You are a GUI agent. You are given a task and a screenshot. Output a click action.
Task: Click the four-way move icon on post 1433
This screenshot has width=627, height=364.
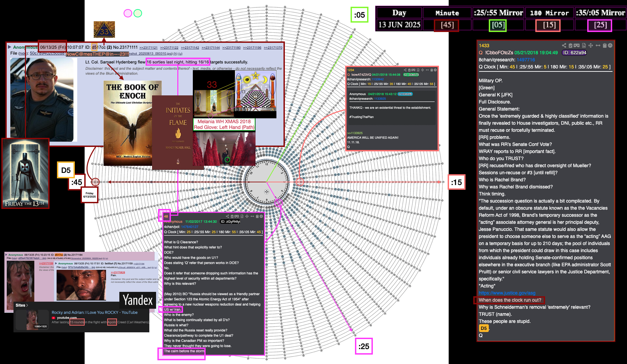point(591,45)
